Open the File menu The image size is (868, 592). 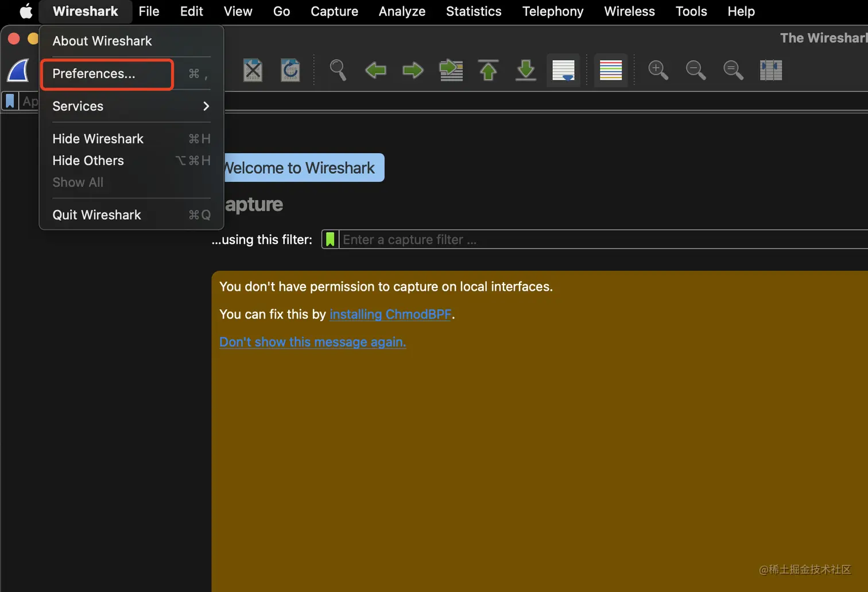pyautogui.click(x=149, y=11)
